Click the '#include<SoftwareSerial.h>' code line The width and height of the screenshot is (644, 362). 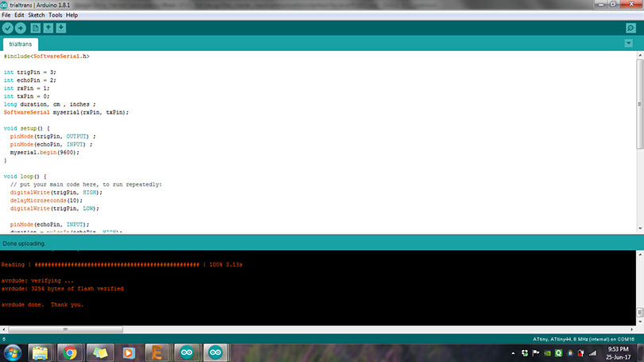pyautogui.click(x=46, y=56)
